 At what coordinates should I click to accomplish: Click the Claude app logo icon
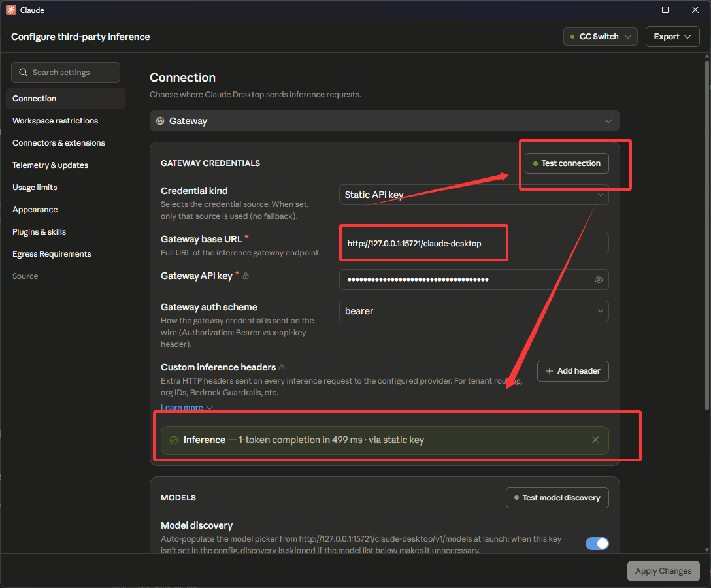pos(11,10)
